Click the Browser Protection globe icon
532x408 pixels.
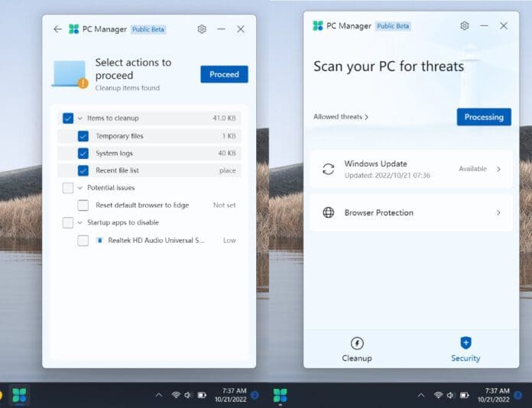coord(329,212)
